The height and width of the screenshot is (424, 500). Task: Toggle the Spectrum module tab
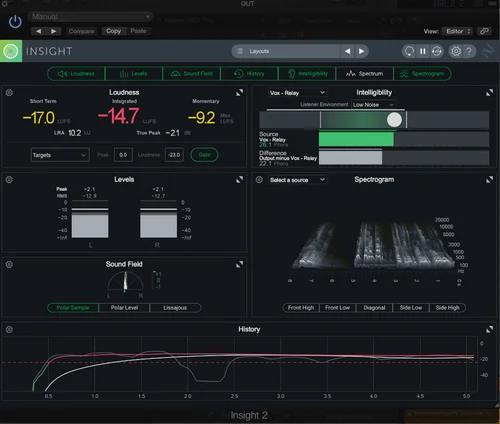(364, 74)
